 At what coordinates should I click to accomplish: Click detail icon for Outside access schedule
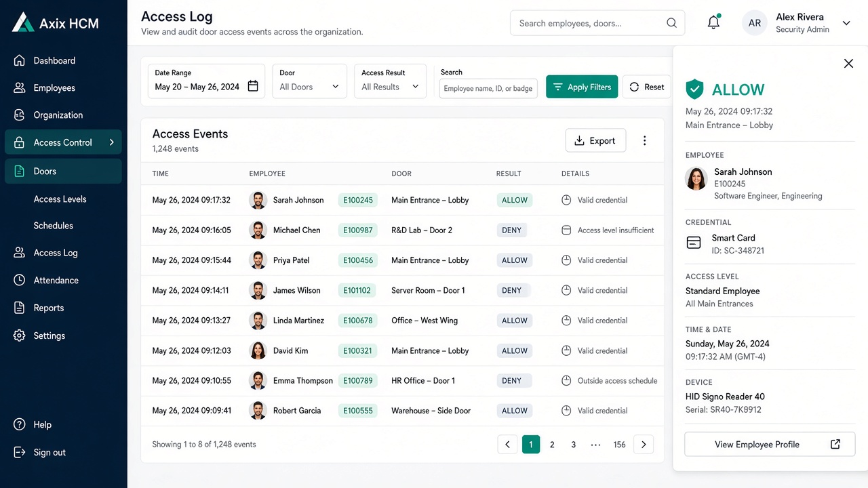[566, 381]
